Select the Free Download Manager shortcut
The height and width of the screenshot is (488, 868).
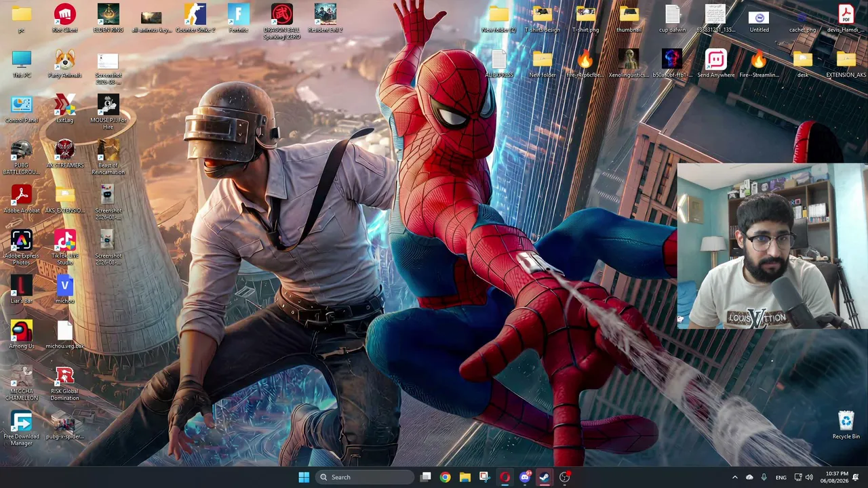point(21,430)
